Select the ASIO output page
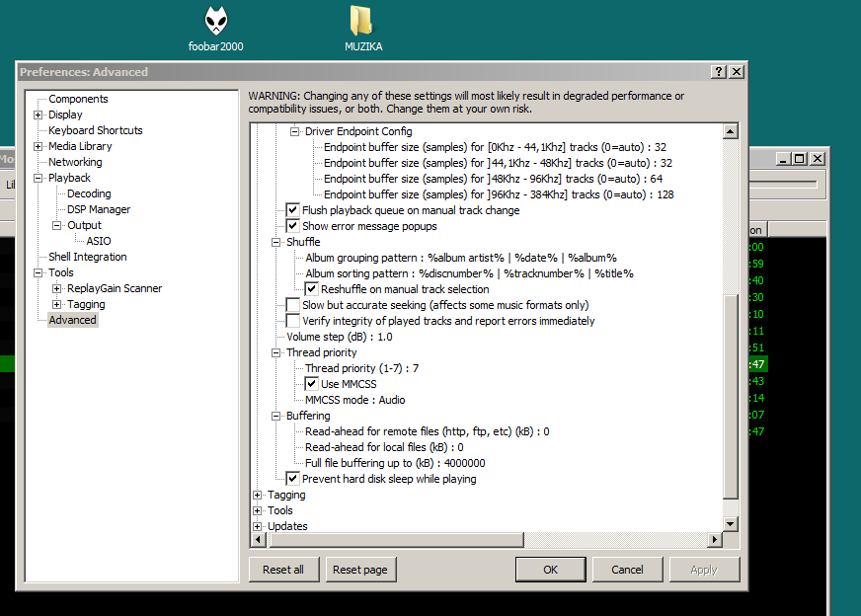 [99, 241]
